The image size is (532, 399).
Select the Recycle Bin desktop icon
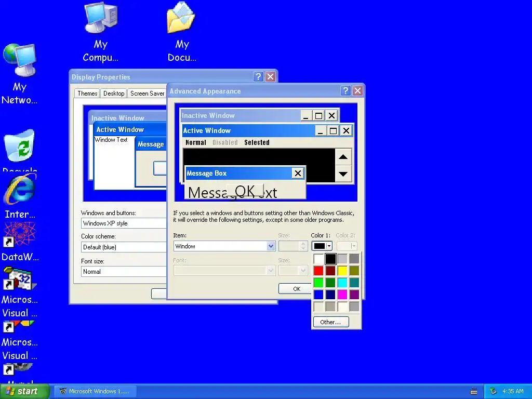[x=19, y=149]
